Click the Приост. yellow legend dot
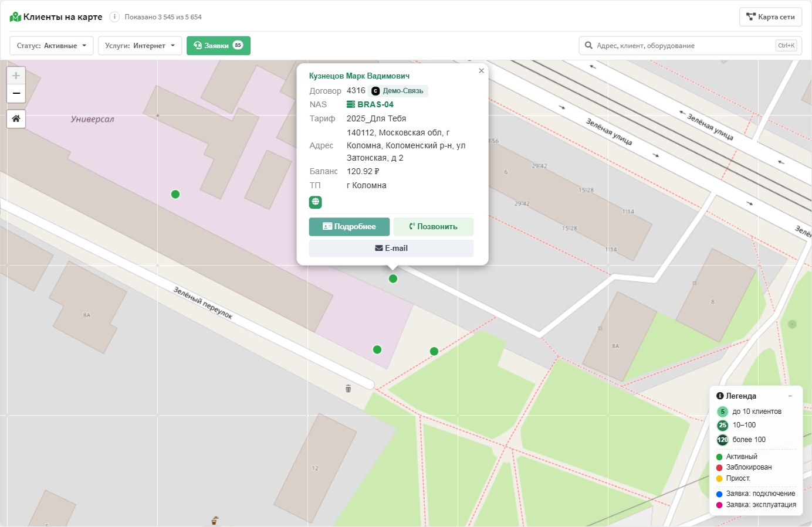The width and height of the screenshot is (812, 527). coord(719,479)
